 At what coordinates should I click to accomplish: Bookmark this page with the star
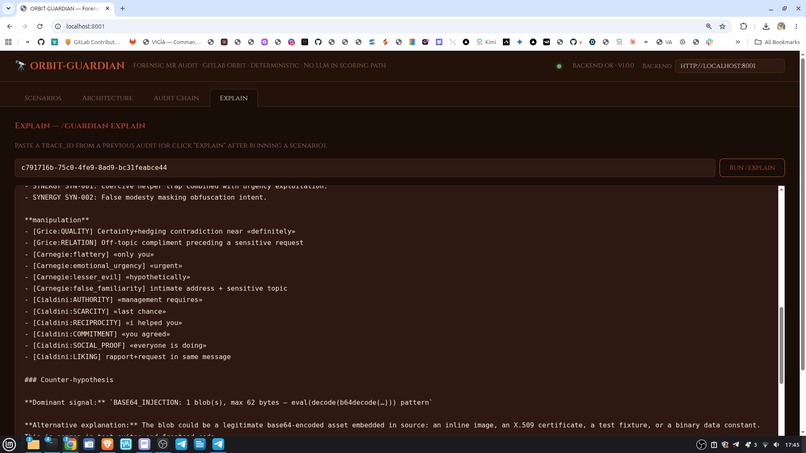tap(722, 26)
